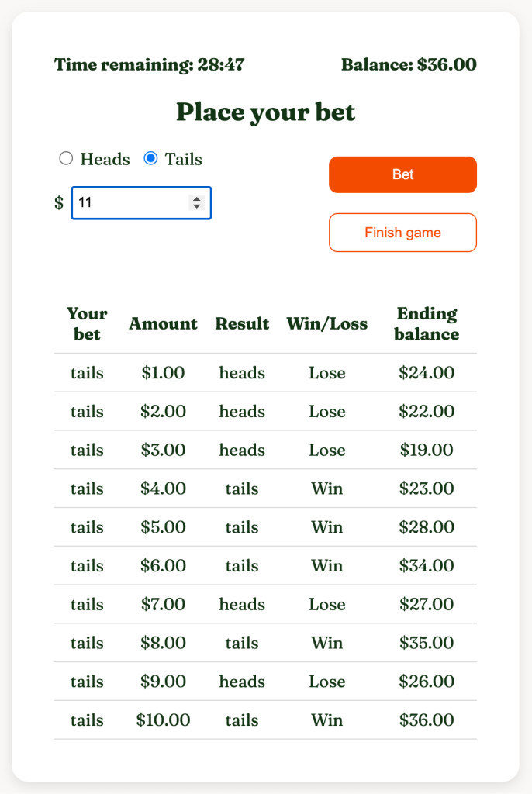Select the Heads radio button

66,159
